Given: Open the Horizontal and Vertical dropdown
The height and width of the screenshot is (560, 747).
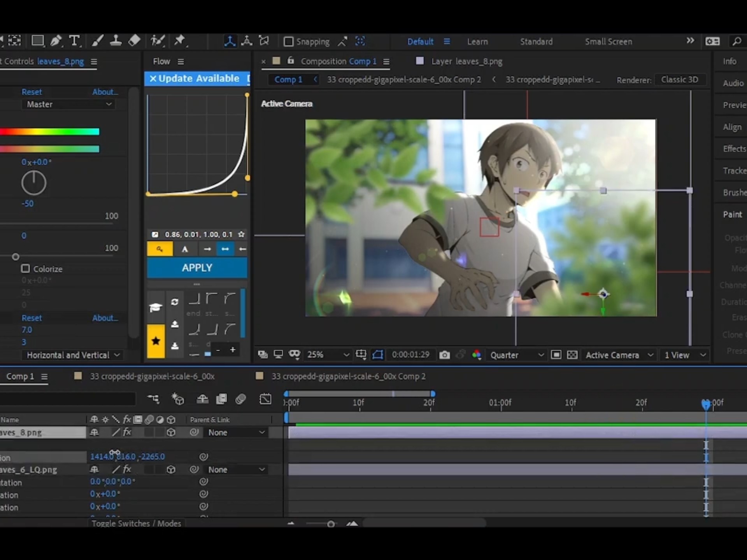Looking at the screenshot, I should pyautogui.click(x=73, y=355).
